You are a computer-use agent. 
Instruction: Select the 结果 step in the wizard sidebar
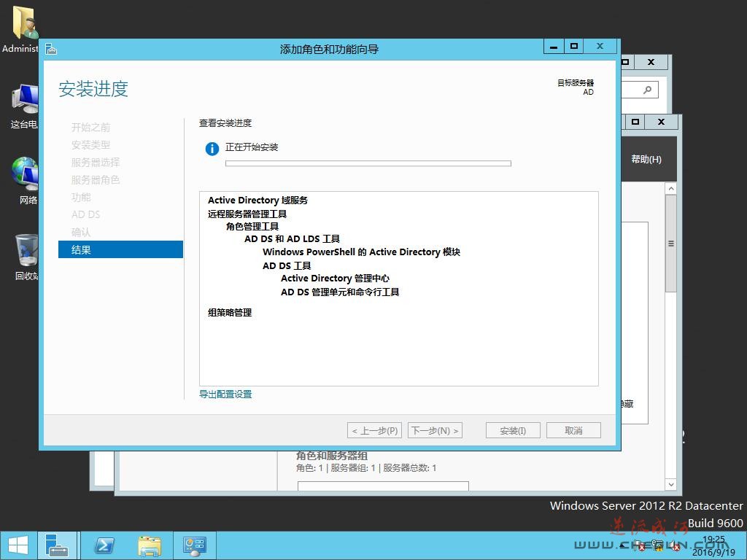click(120, 249)
